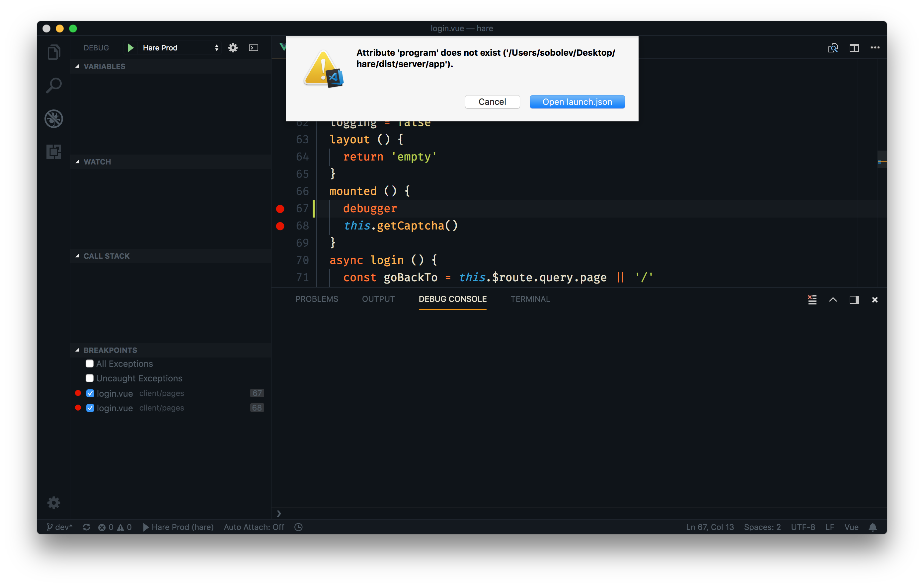Viewport: 924px width, 587px height.
Task: Click Cancel in the error dialog
Action: 492,101
